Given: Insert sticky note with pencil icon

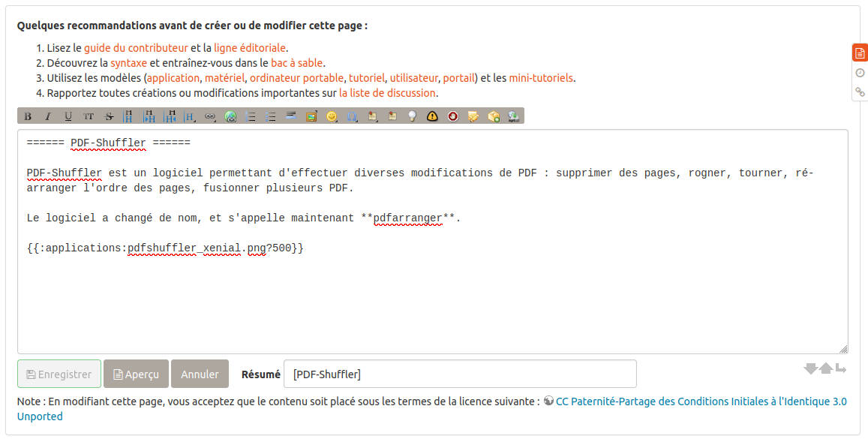Looking at the screenshot, I should point(473,116).
